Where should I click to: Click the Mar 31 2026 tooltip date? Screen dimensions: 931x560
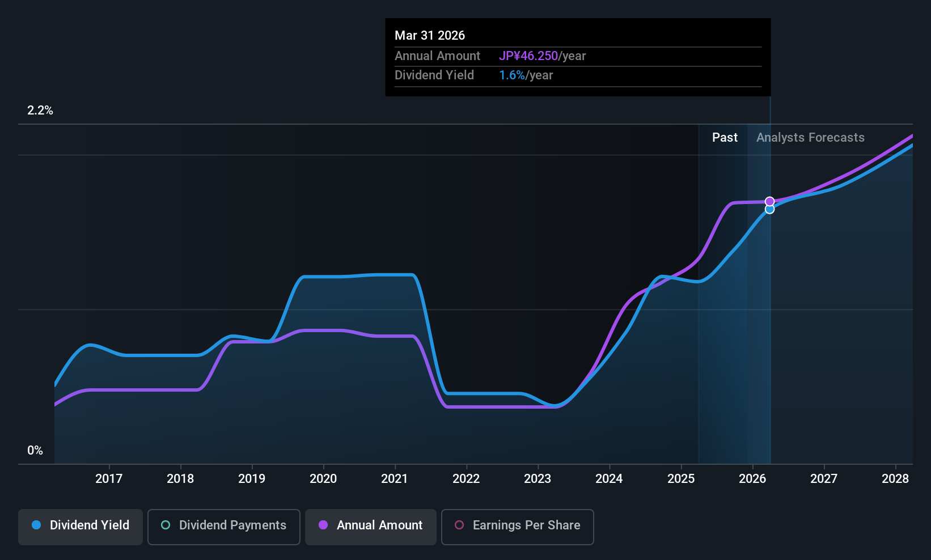click(x=430, y=36)
